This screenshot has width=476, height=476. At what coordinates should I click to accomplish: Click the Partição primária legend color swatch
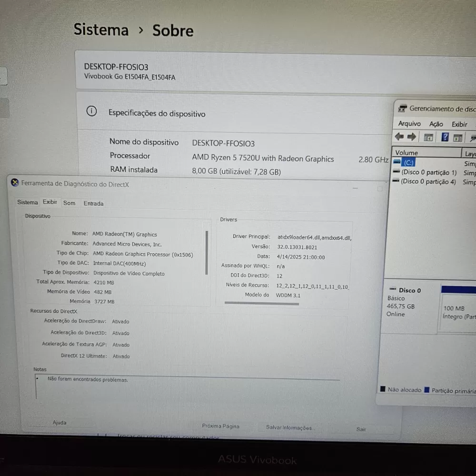427,389
